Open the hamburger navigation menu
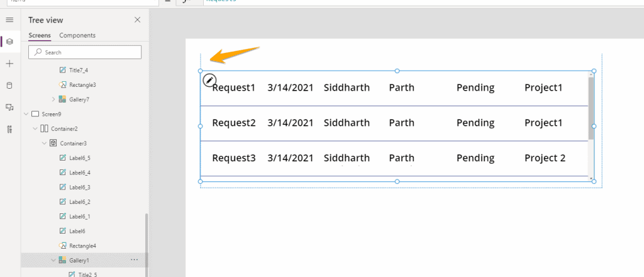This screenshot has width=644, height=277. coord(9,20)
